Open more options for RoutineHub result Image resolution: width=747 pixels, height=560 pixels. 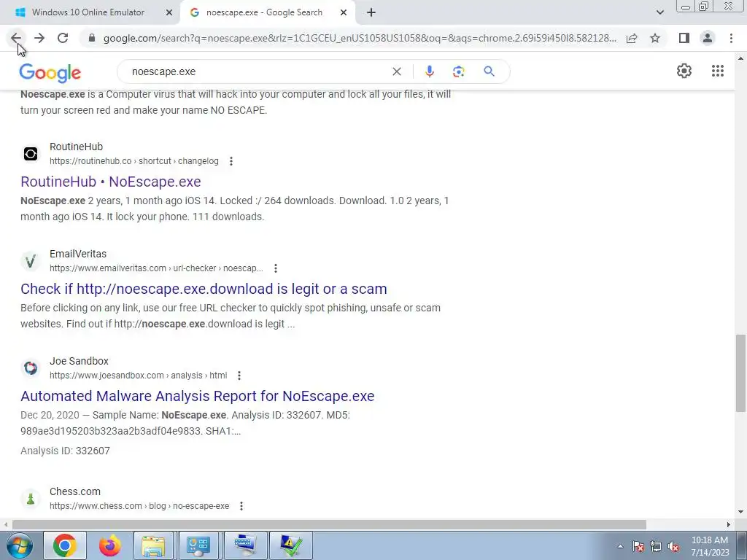pyautogui.click(x=231, y=161)
